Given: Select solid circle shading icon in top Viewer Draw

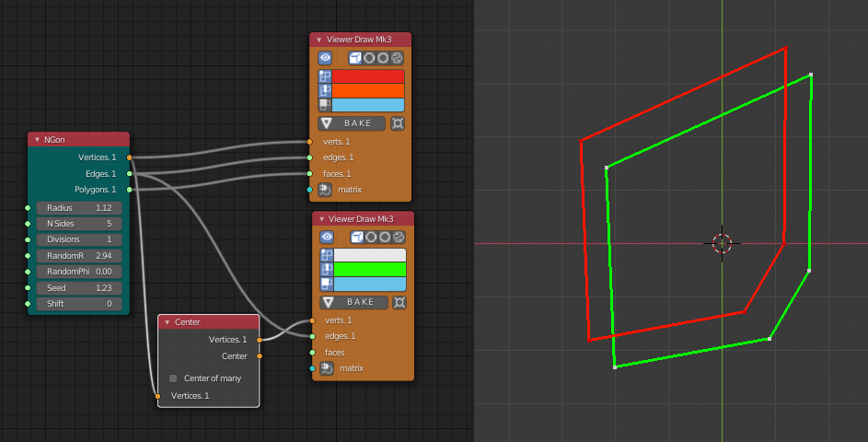Looking at the screenshot, I should 383,58.
